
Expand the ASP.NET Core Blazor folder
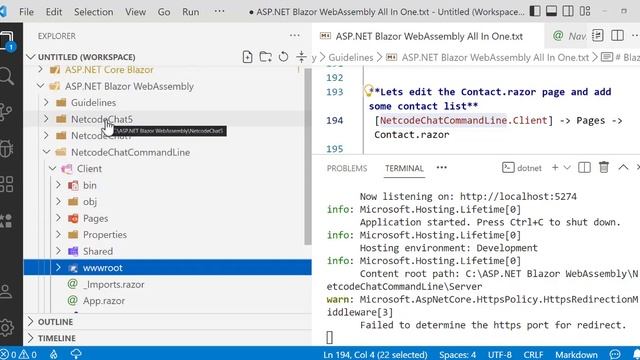(40, 69)
